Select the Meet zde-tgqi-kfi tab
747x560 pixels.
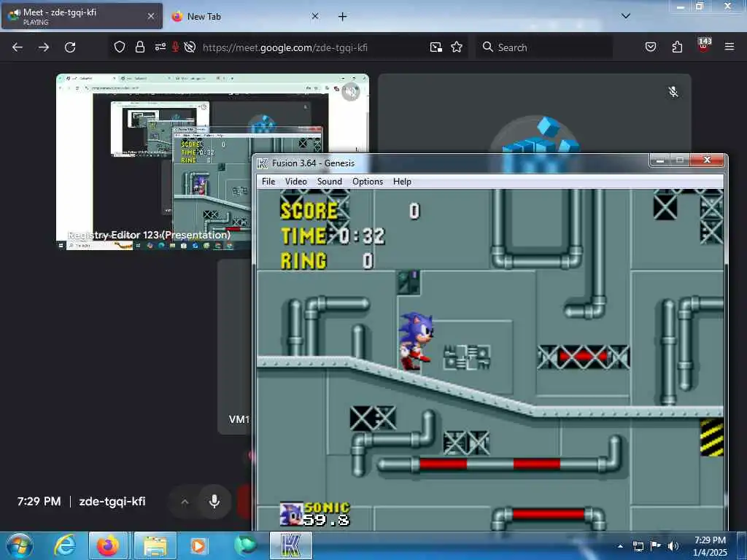pyautogui.click(x=81, y=16)
